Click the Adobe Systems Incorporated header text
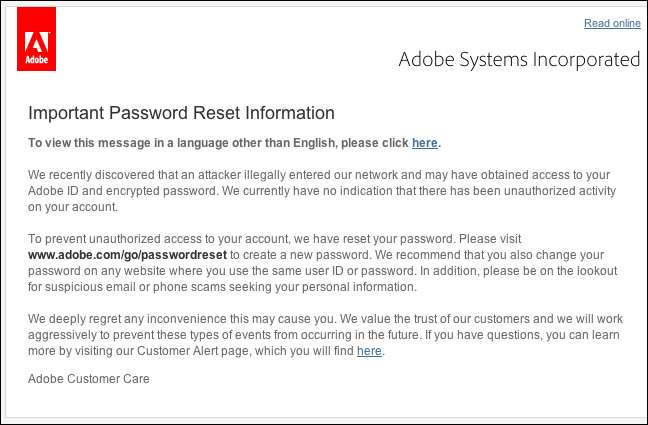Image resolution: width=648 pixels, height=425 pixels. click(x=519, y=59)
